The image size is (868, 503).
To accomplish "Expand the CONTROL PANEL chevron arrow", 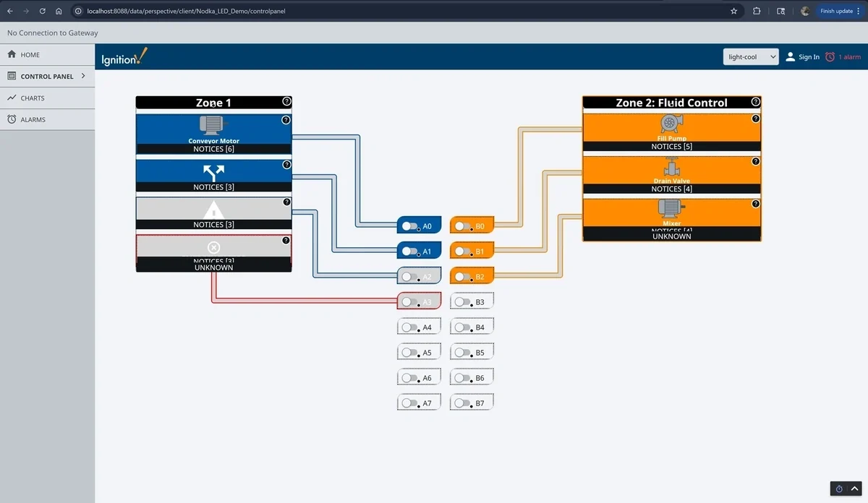I will [83, 76].
